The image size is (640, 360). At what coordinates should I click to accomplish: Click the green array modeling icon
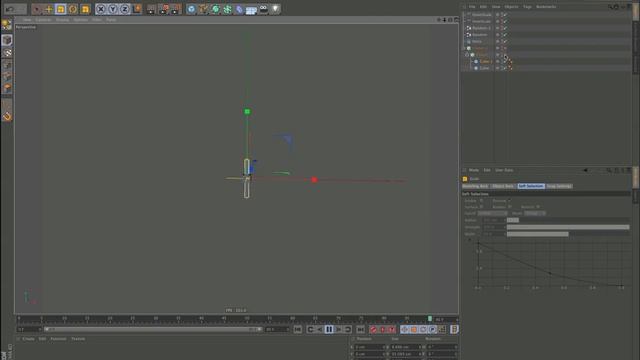[227, 9]
